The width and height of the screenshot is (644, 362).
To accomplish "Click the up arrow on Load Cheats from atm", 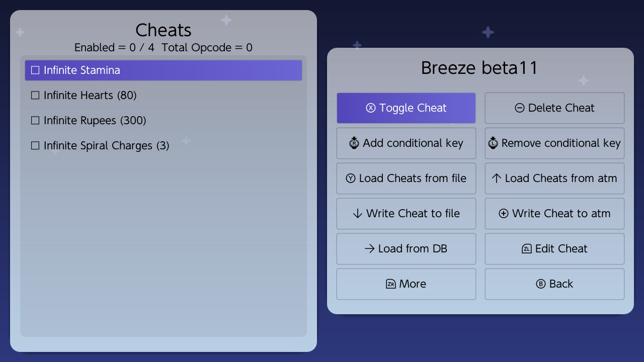I will pos(497,178).
